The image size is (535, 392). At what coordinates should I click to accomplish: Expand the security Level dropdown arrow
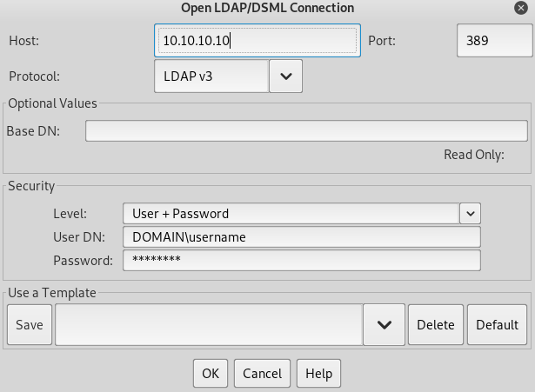pyautogui.click(x=470, y=213)
